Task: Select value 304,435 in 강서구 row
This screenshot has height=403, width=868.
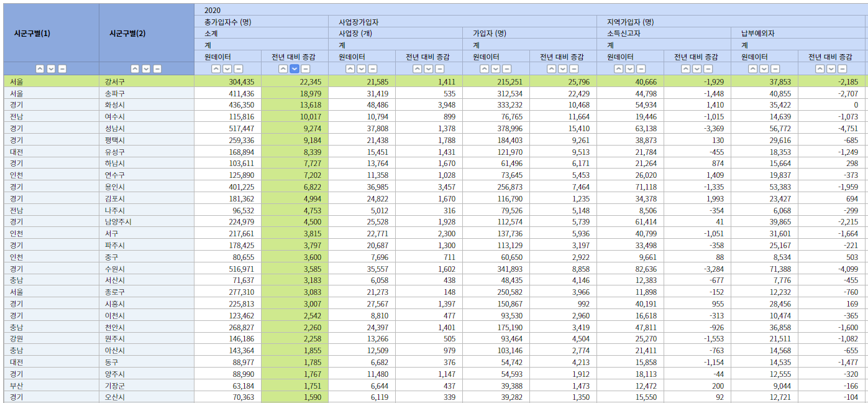Action: click(228, 81)
